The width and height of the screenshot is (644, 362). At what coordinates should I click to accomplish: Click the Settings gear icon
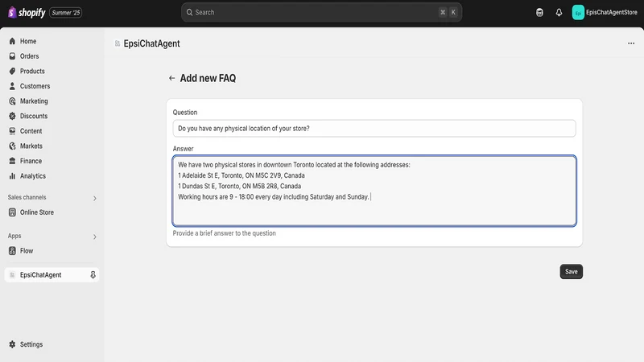pyautogui.click(x=12, y=344)
